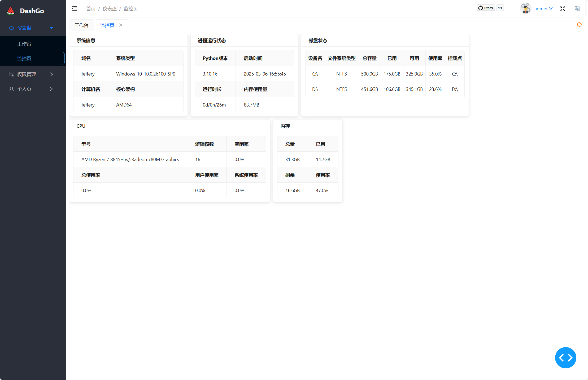
Task: Click the admin avatar image
Action: point(525,8)
